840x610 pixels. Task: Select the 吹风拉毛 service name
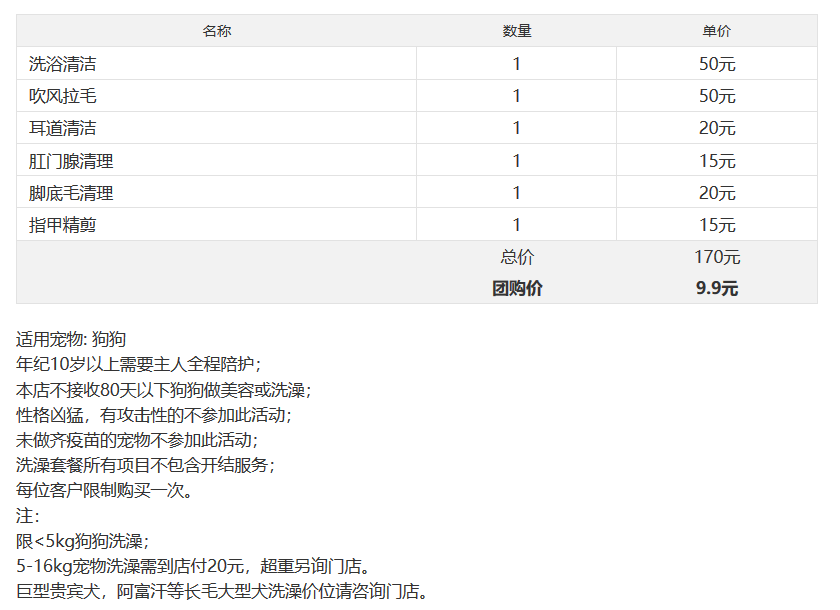(x=62, y=96)
